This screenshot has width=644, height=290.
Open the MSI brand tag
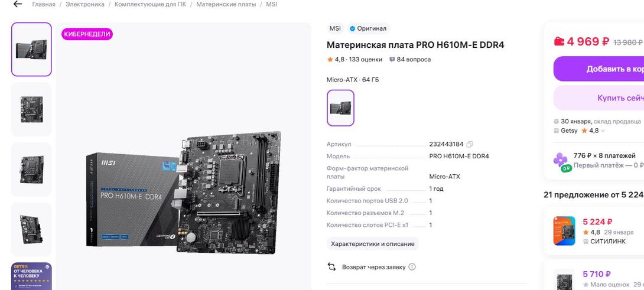[335, 29]
